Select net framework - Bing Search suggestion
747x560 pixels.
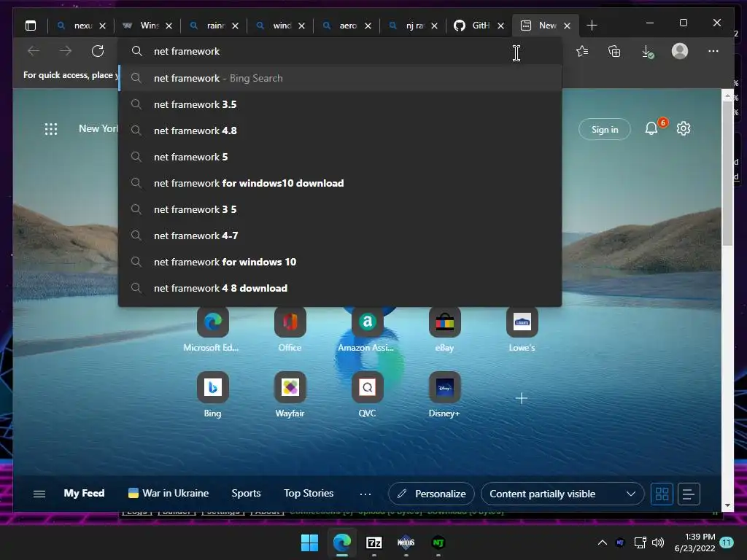340,78
